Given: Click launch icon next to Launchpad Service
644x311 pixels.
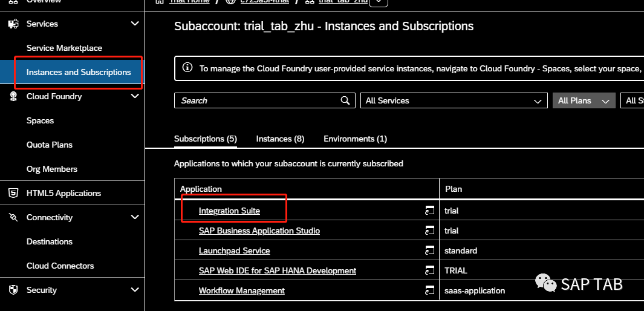Looking at the screenshot, I should click(429, 250).
